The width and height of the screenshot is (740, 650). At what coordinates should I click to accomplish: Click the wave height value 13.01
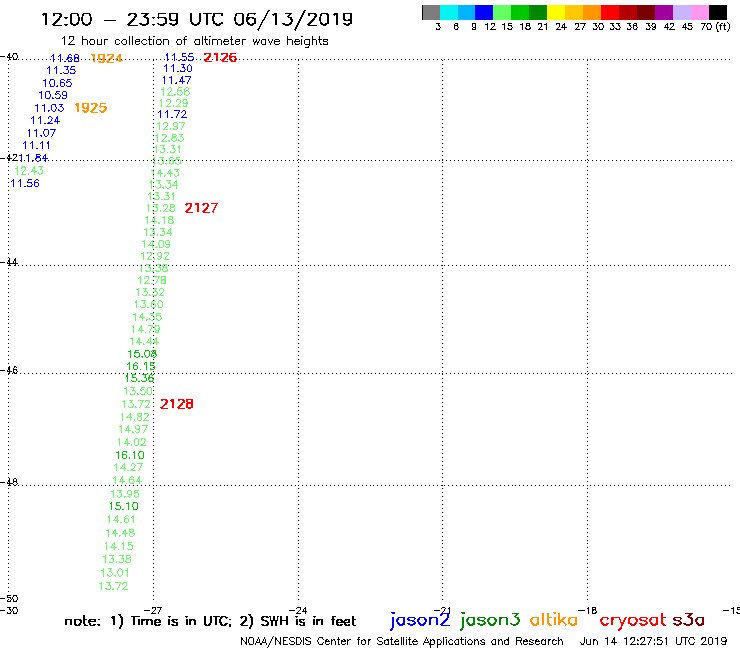(115, 573)
